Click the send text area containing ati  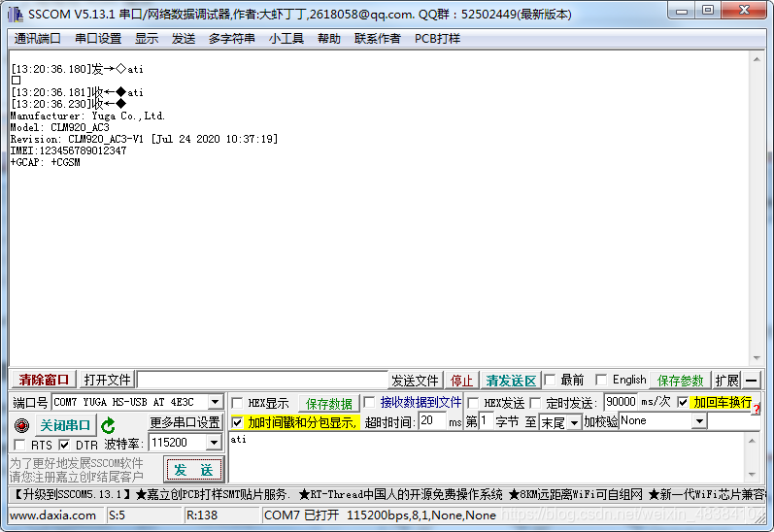point(487,457)
